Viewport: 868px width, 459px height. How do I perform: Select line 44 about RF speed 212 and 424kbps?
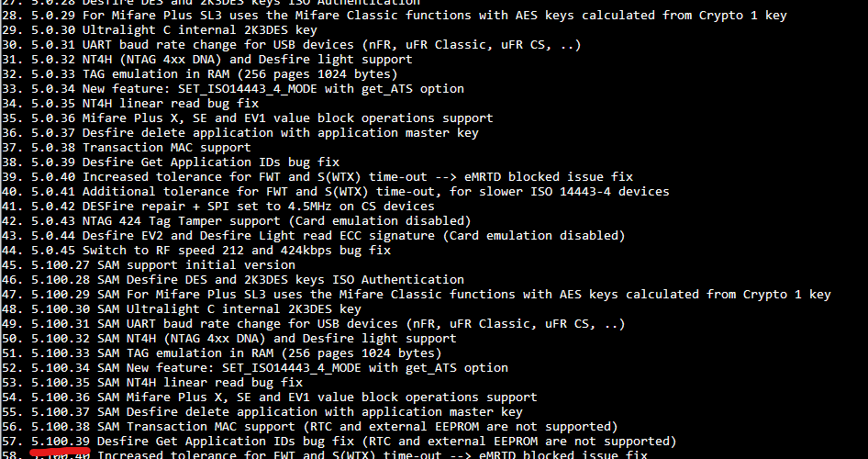(196, 251)
